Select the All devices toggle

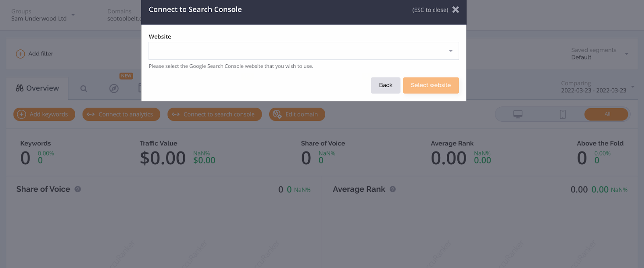pyautogui.click(x=606, y=114)
